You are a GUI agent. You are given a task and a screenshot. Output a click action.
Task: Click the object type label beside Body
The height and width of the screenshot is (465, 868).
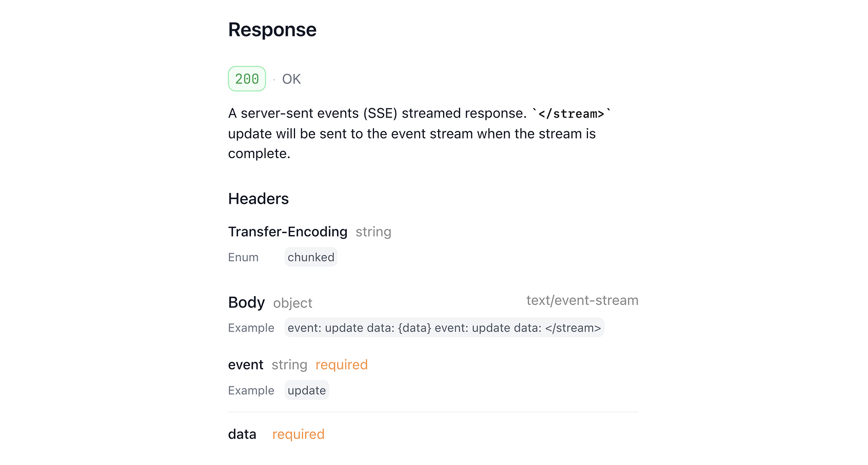tap(292, 303)
